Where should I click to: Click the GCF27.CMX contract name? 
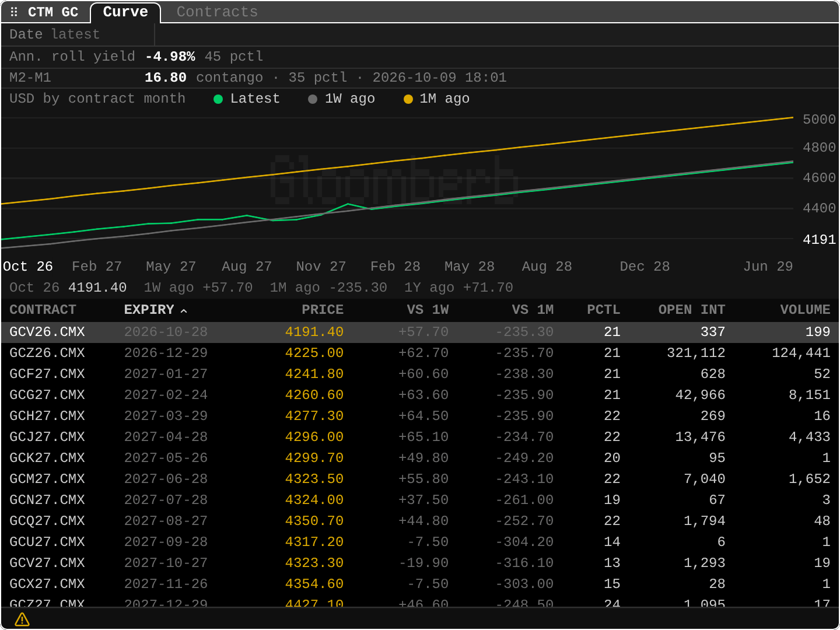47,374
